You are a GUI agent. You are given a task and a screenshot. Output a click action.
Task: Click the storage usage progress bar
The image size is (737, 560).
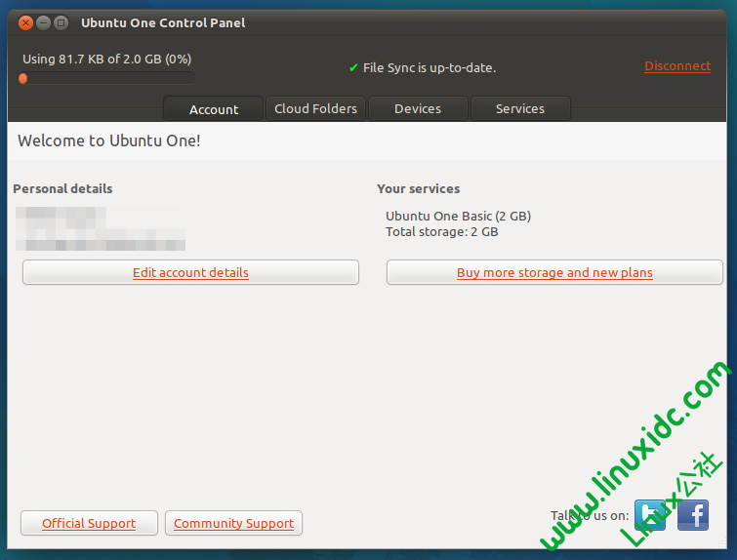tap(107, 78)
